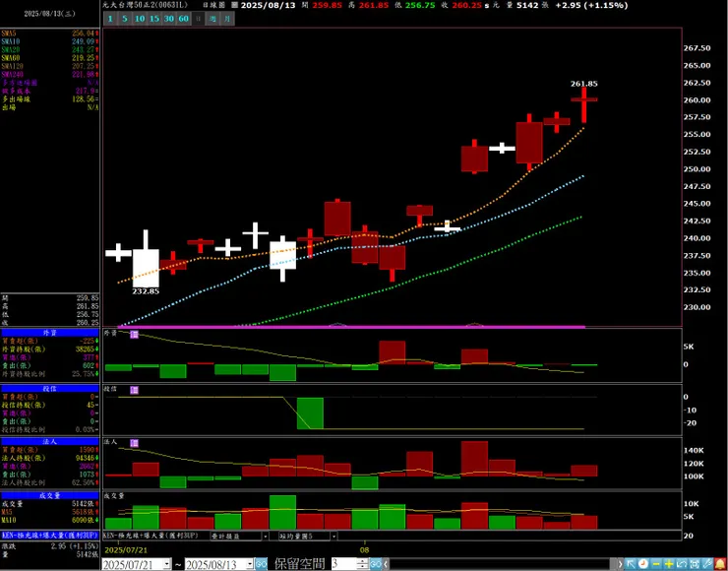
Task: Click the orange clock icon
Action: coord(643,564)
